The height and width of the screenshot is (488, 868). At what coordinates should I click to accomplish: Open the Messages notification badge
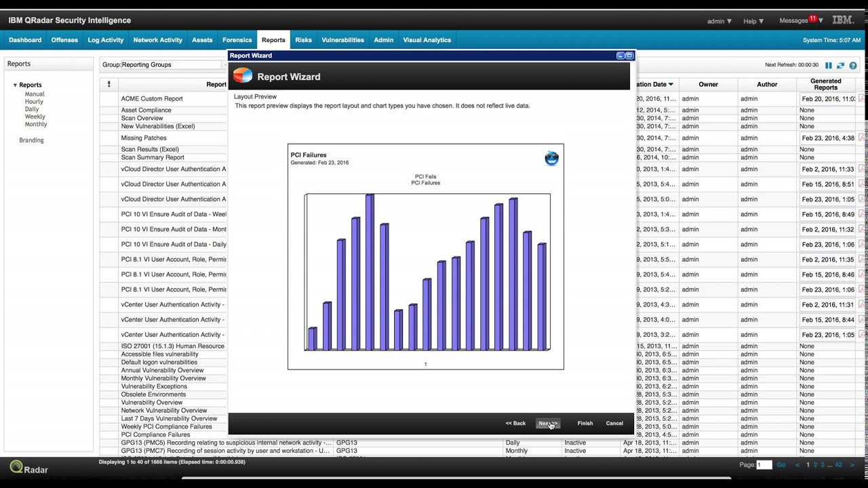pyautogui.click(x=812, y=18)
